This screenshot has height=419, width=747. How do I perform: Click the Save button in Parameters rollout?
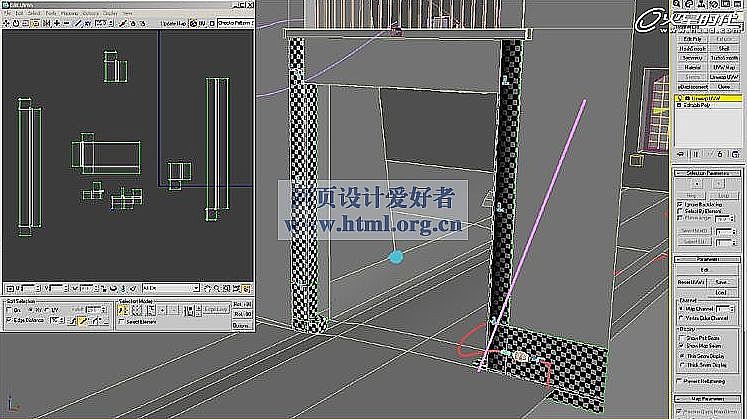721,282
